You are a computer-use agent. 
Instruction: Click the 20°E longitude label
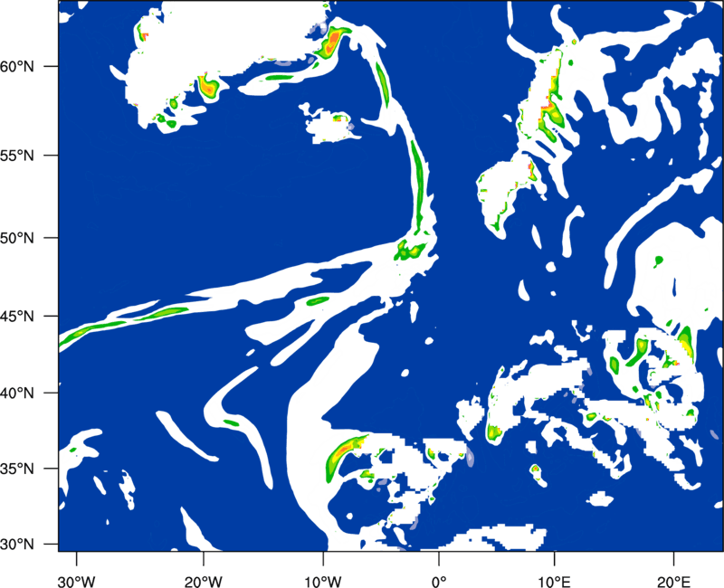(x=672, y=582)
